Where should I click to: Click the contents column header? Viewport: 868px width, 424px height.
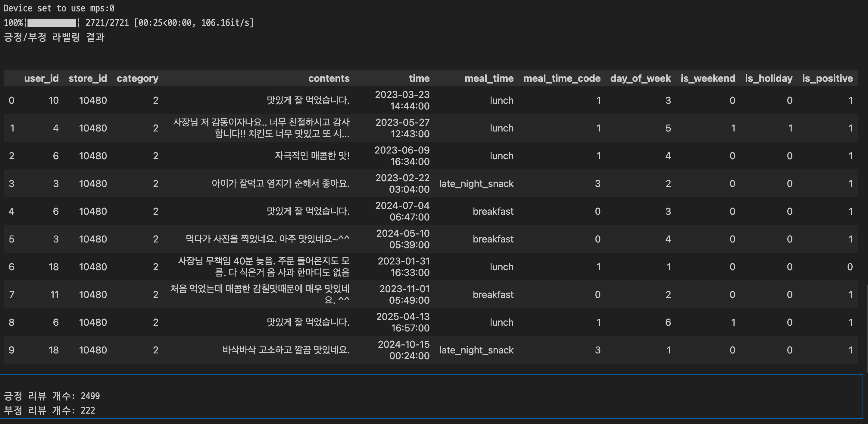pyautogui.click(x=329, y=78)
